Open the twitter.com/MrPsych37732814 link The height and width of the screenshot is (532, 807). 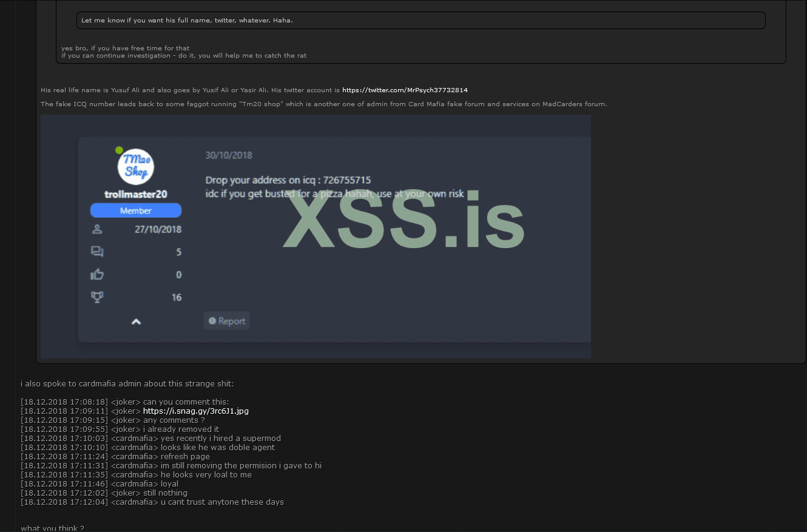click(x=405, y=90)
